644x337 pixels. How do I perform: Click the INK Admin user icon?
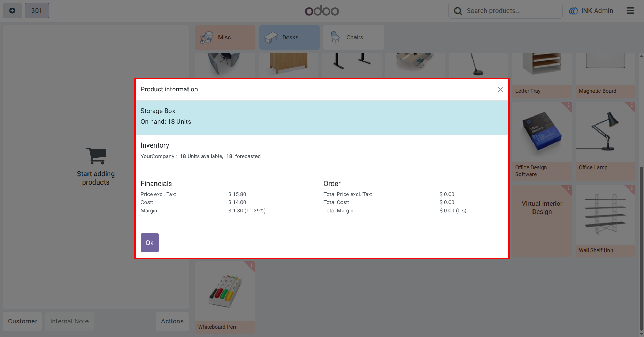tap(574, 11)
